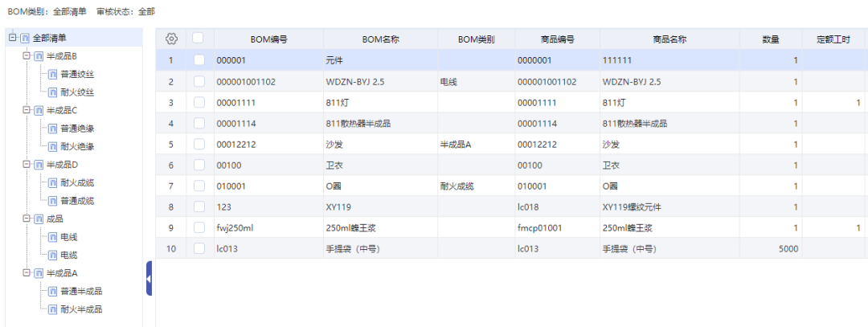
Task: Click the document icon beside 耐火半成品
Action: point(53,309)
